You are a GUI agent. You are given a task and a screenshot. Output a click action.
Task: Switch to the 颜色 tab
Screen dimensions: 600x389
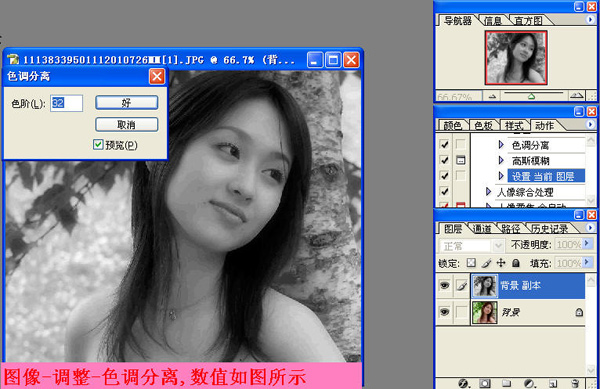(x=452, y=125)
